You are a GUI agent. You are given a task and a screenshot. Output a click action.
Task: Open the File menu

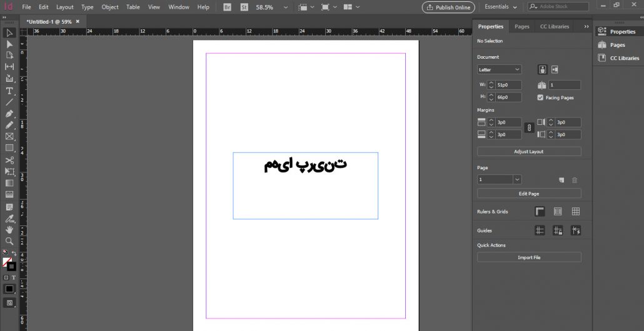26,7
